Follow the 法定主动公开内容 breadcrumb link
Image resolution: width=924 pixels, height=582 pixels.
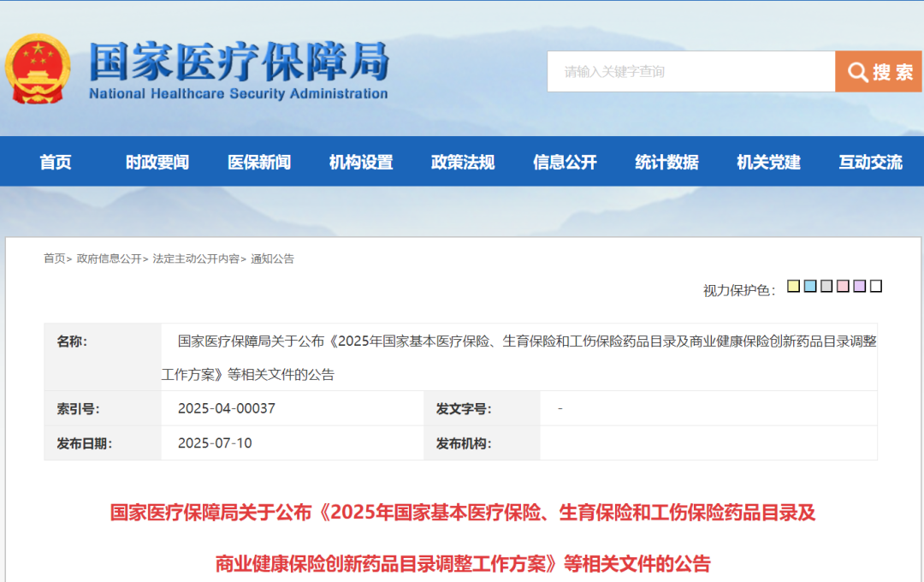(x=196, y=258)
